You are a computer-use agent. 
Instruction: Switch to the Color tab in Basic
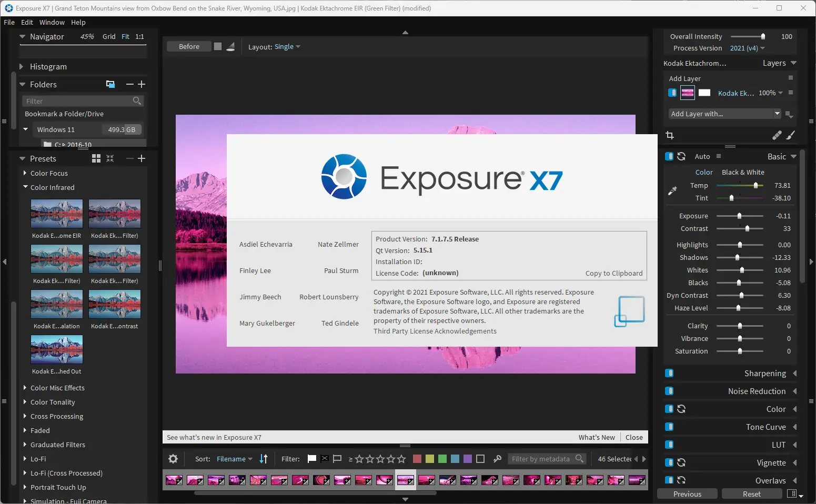tap(704, 172)
